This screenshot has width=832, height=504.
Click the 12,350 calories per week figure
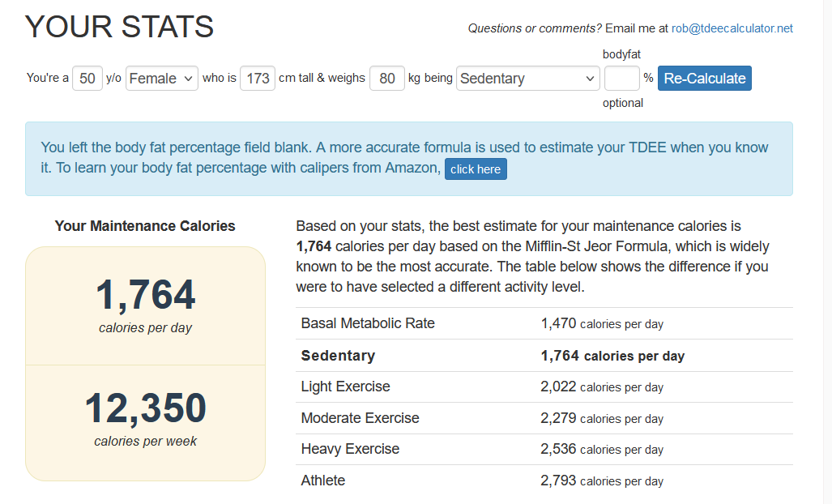pyautogui.click(x=145, y=408)
